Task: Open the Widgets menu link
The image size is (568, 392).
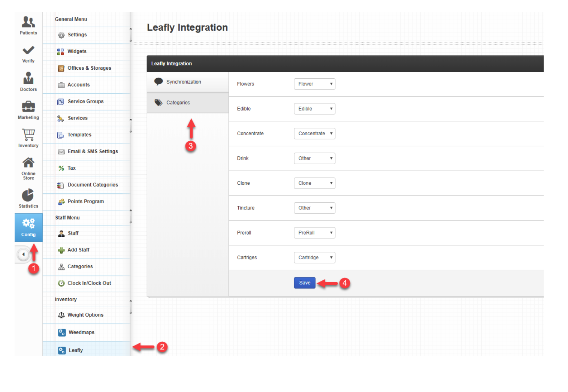Action: point(77,51)
